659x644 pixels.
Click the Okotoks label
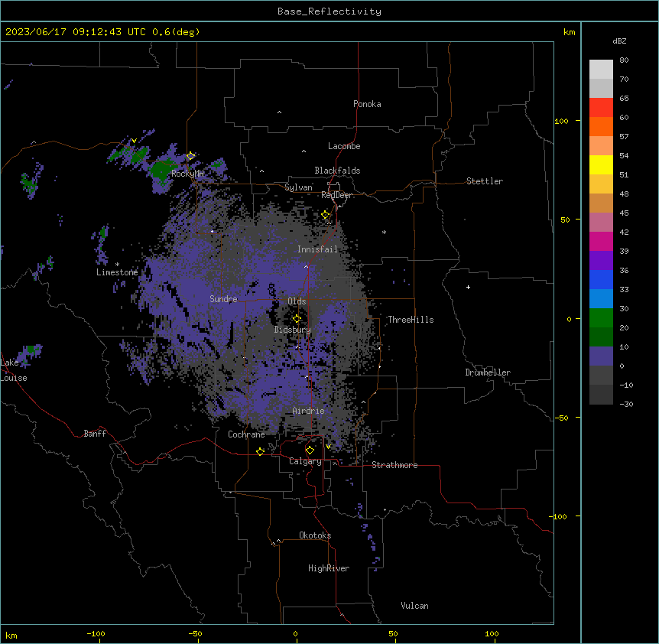315,535
